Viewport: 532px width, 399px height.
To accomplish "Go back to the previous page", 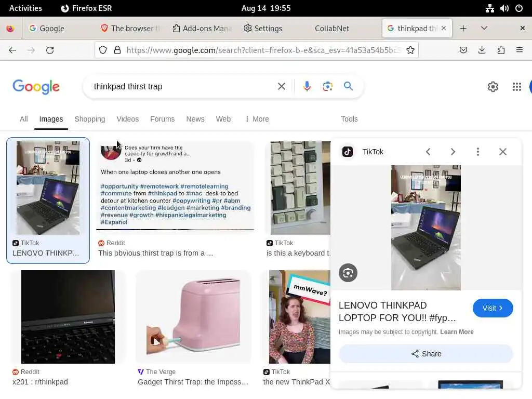I will click(12, 50).
